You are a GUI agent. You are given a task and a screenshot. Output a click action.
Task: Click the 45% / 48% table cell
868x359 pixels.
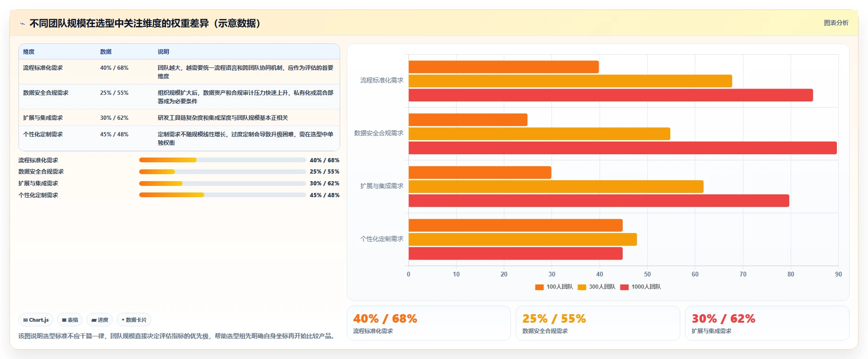[114, 134]
